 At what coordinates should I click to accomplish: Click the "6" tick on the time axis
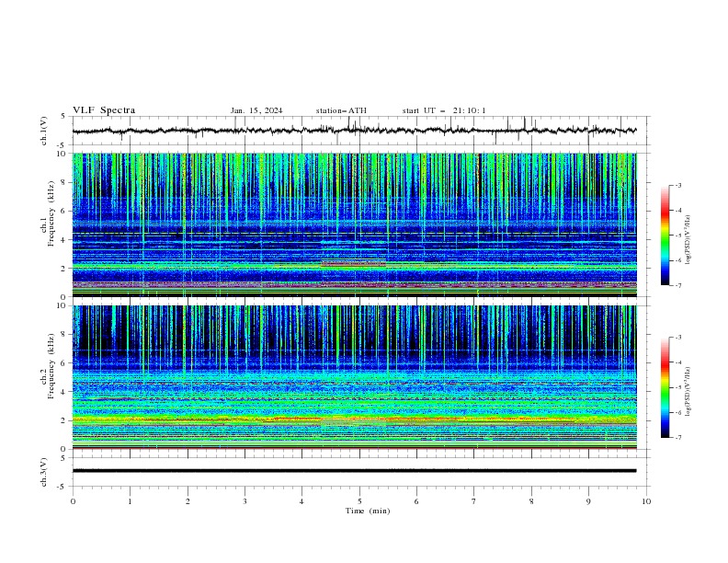point(416,501)
